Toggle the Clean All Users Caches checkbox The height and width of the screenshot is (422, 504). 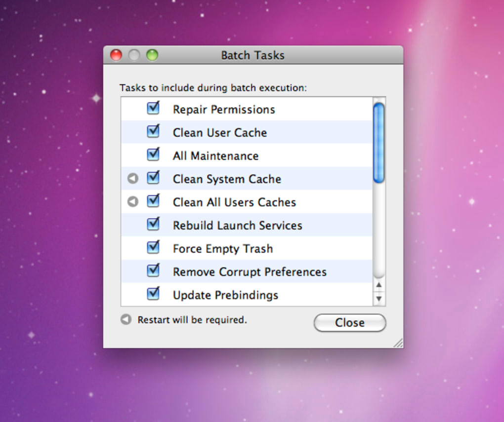coord(153,201)
